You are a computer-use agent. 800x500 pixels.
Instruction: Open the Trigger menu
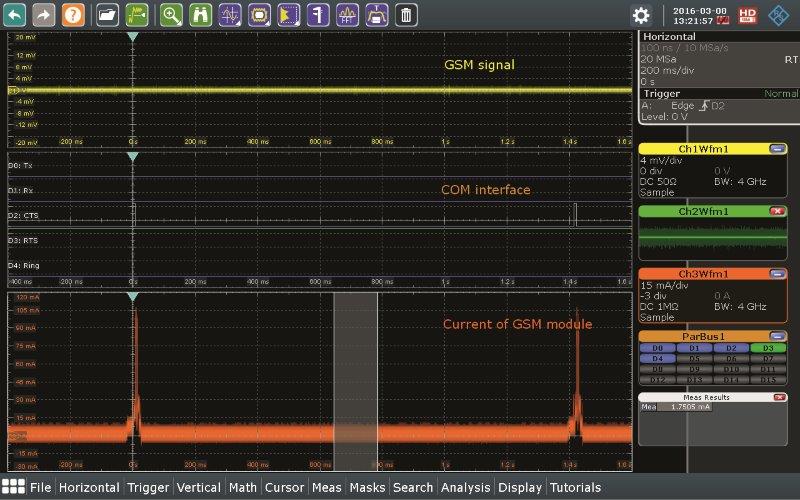(x=148, y=488)
